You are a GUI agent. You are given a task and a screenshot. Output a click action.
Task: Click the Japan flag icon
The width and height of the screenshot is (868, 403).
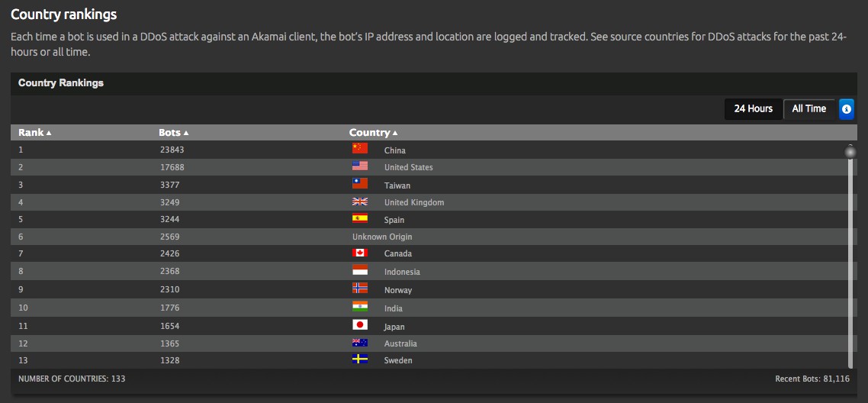(x=360, y=325)
